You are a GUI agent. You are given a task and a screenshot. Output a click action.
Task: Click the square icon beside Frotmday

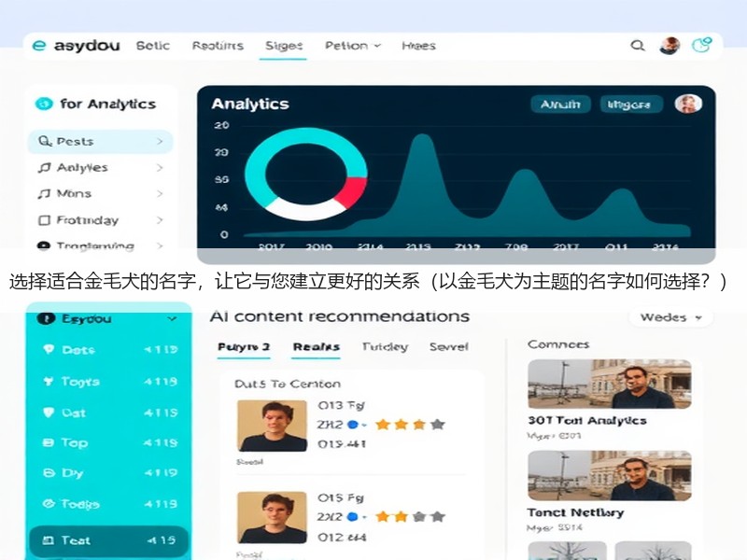coord(44,220)
